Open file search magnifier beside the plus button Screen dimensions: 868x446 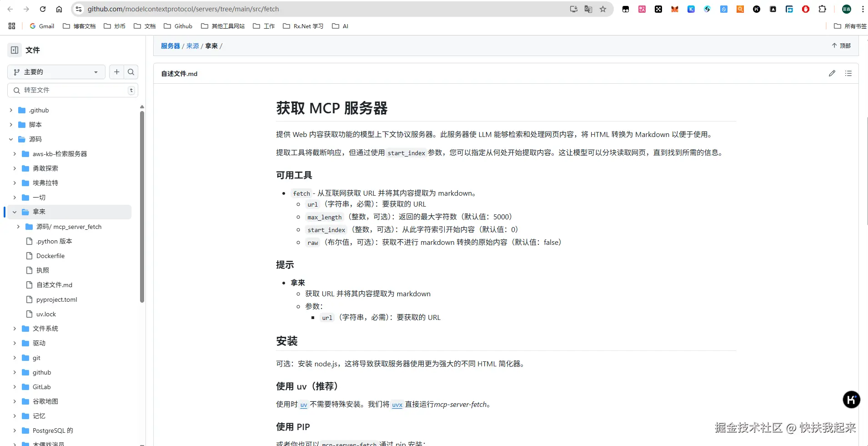[131, 72]
